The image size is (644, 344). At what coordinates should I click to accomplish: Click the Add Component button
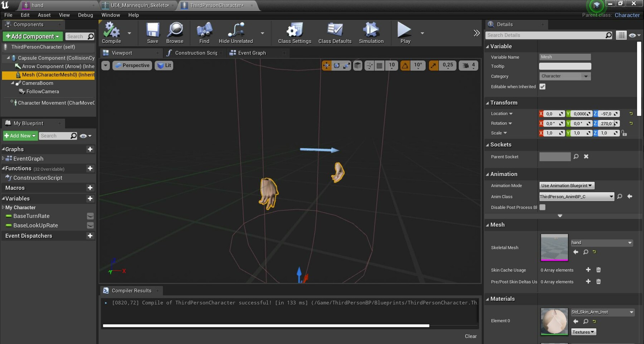click(33, 37)
